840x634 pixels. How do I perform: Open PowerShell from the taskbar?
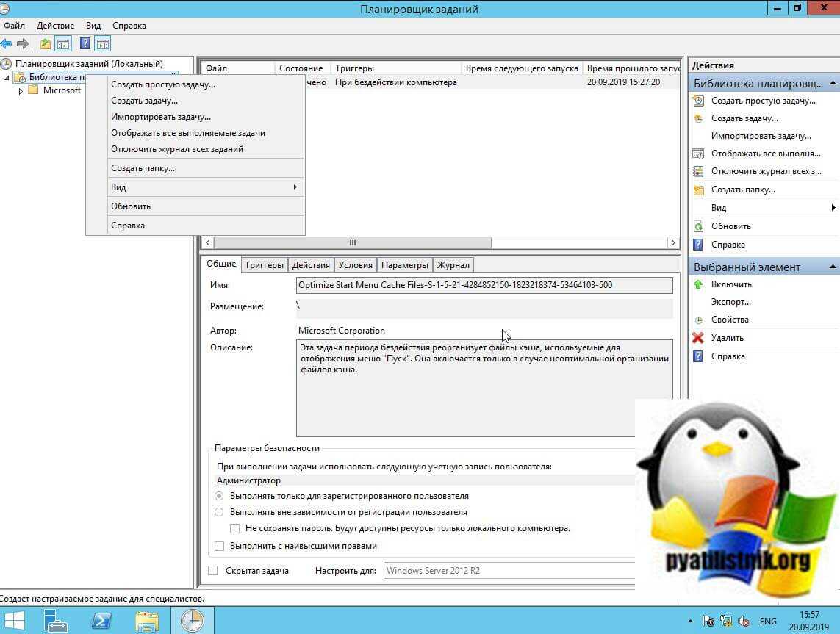(x=101, y=620)
